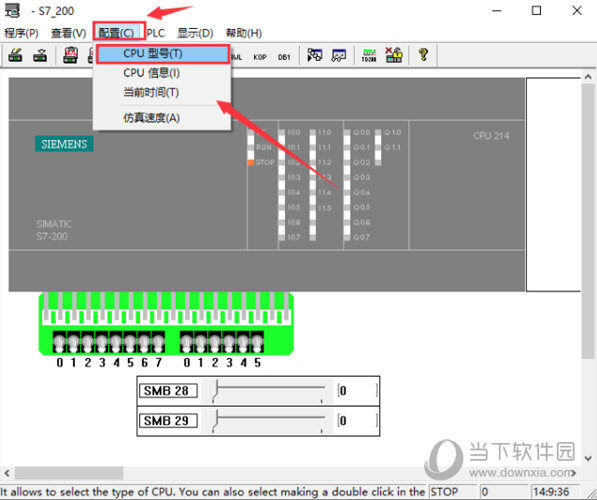Screen dimensions: 597x500
Task: Click the Q0.0 output LED
Action: pos(347,133)
